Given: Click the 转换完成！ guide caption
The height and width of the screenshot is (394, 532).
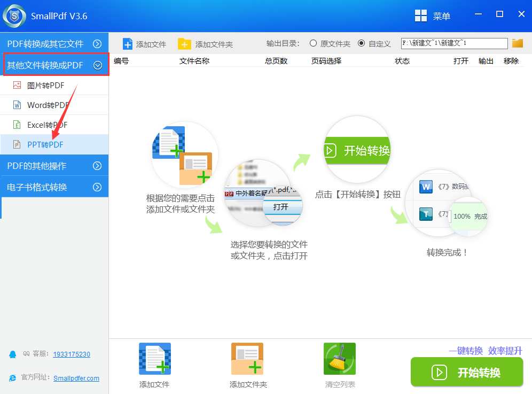Looking at the screenshot, I should pos(448,252).
